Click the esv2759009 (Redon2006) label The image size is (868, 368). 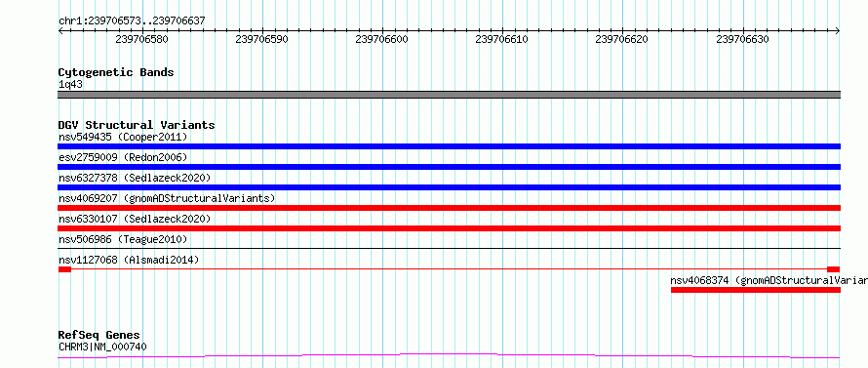click(123, 157)
